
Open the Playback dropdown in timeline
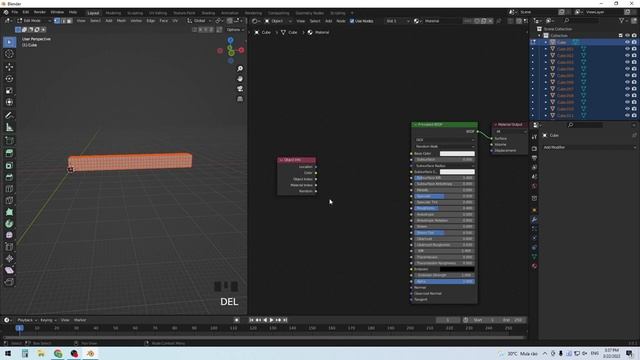(27, 320)
